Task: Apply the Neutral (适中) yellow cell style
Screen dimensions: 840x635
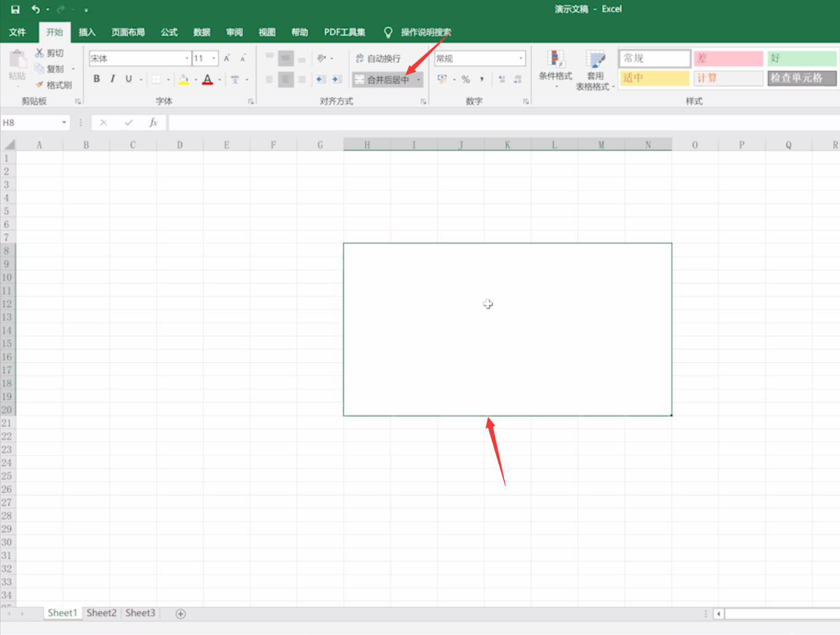Action: (x=654, y=78)
